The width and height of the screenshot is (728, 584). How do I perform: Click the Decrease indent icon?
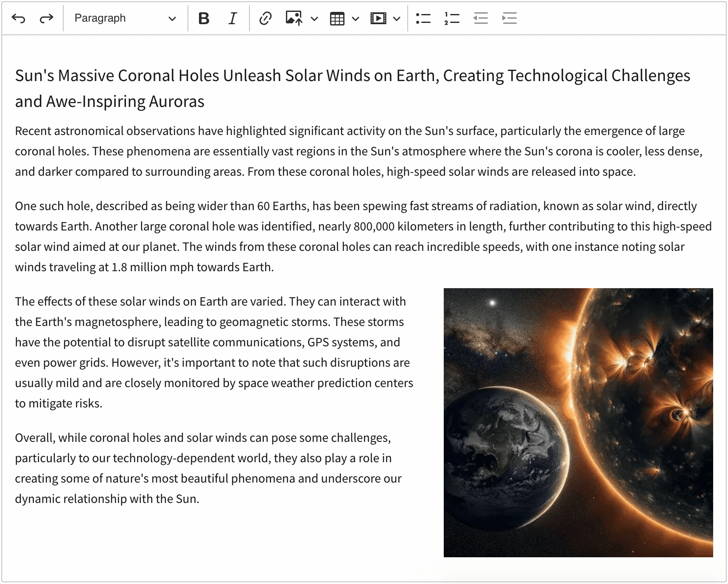[x=481, y=18]
